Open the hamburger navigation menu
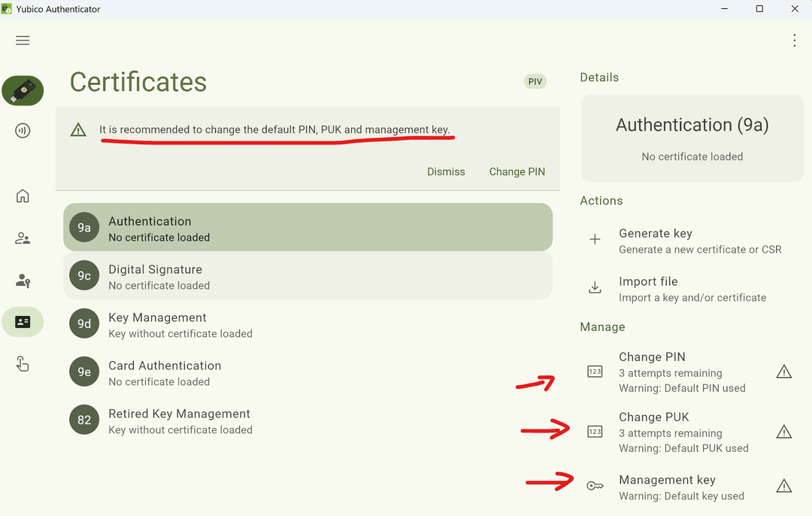The height and width of the screenshot is (516, 812). pos(23,40)
